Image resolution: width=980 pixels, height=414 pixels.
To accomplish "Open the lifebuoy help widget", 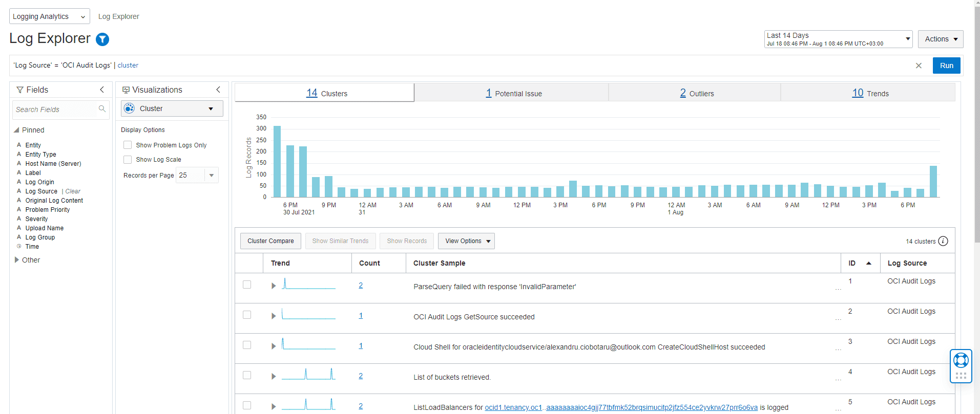I will (x=961, y=361).
